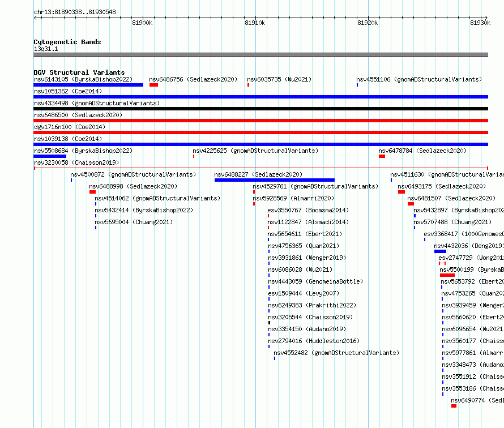Click variant label nsv6143105 (ByrskaBishop2022)
The width and height of the screenshot is (504, 428).
83,79
